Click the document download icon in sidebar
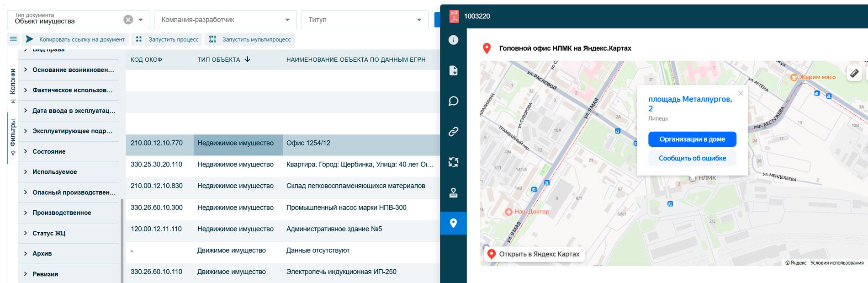 coord(453,70)
